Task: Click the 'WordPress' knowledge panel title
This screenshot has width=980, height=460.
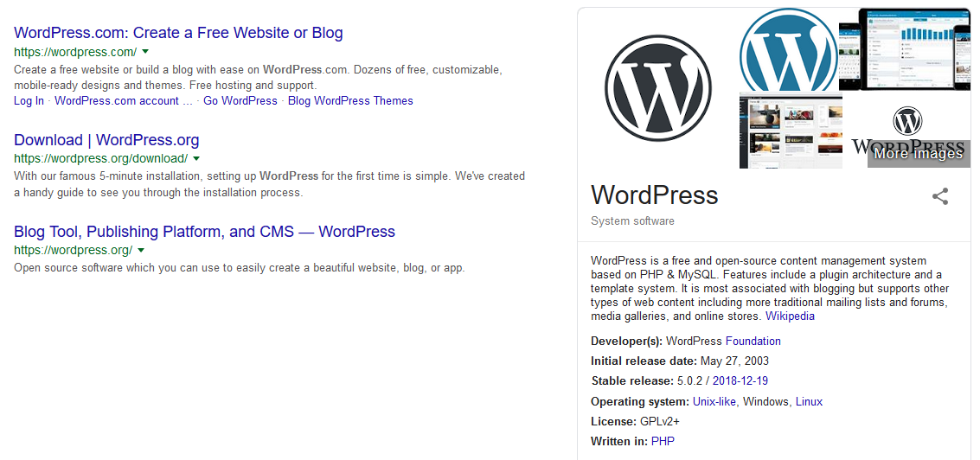Action: point(655,195)
